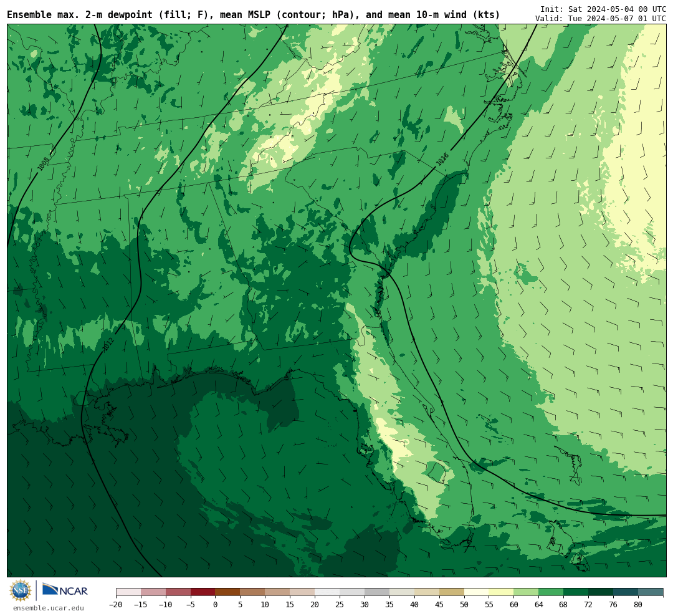
Task: Click the 20 to 25 color swatch
Action: coord(328,592)
